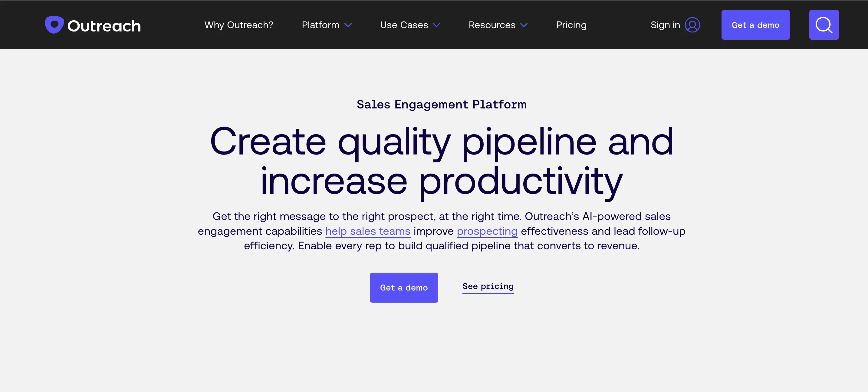868x392 pixels.
Task: Click the user account icon beside Sign in
Action: click(692, 25)
